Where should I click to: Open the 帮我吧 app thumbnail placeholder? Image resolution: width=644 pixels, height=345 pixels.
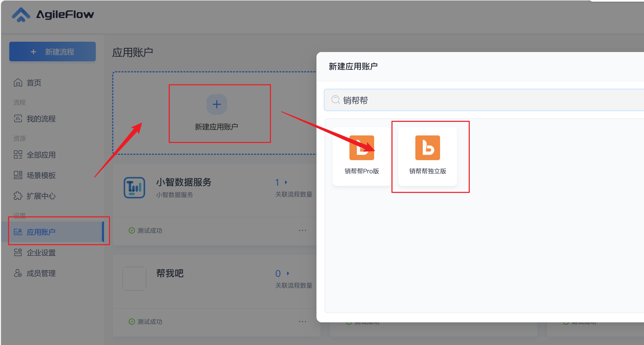tap(134, 279)
